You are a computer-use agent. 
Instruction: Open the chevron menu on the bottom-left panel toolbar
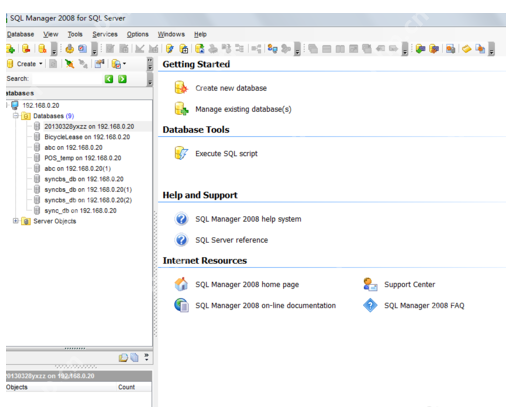point(146,357)
